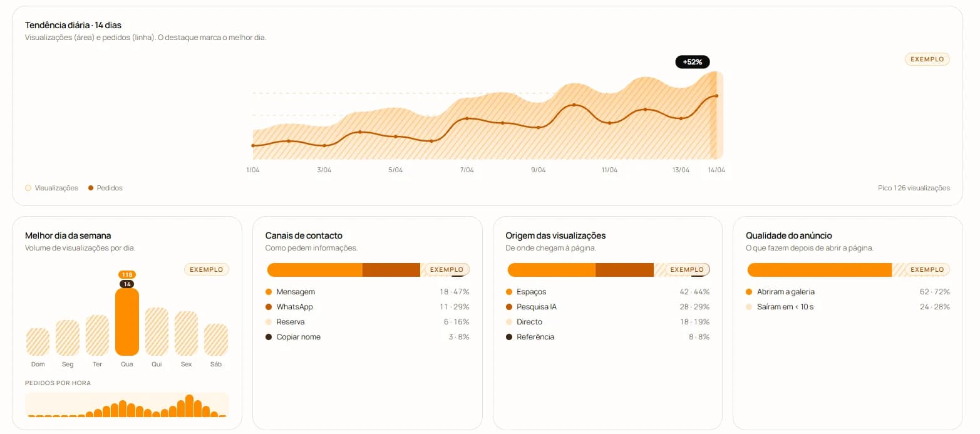Select the Dom bar in the weekday chart
Viewport: 980px width, 434px height.
point(38,342)
